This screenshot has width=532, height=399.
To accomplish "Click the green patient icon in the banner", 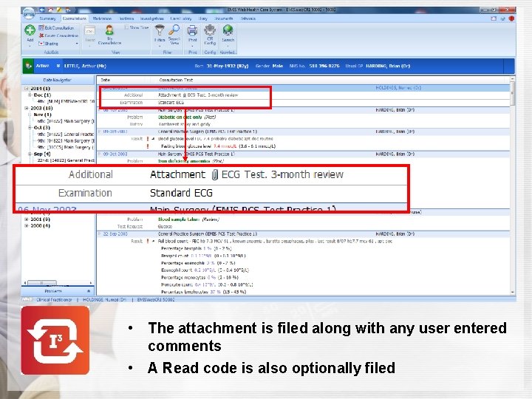I will pyautogui.click(x=28, y=66).
